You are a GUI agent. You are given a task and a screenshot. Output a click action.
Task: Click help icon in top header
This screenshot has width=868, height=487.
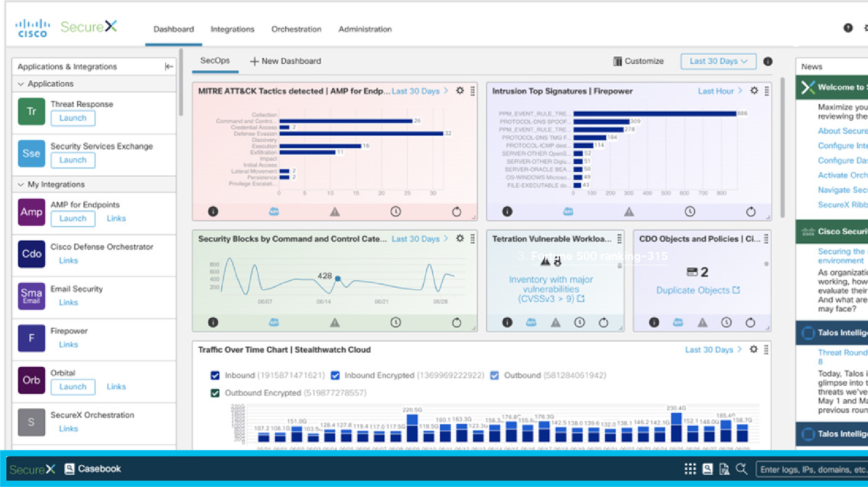click(848, 28)
